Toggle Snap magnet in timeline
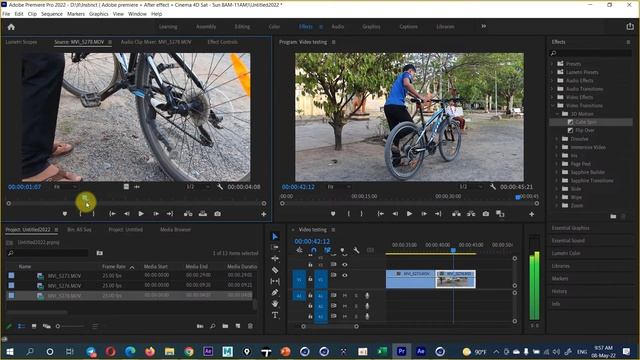 click(x=313, y=250)
